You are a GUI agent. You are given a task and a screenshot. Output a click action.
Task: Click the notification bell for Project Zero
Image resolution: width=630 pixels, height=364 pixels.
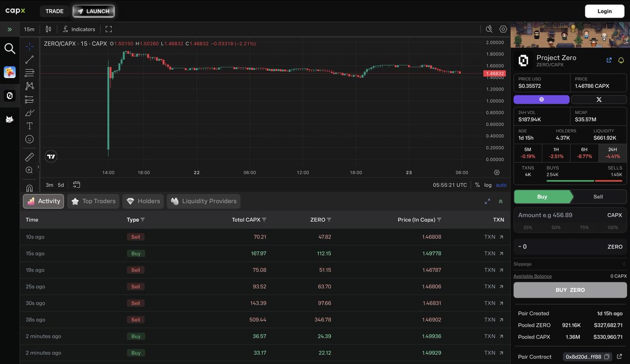(621, 60)
